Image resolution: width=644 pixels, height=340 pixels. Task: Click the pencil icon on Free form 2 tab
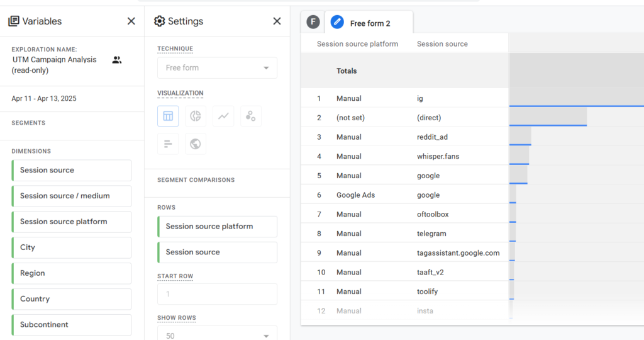pos(337,22)
